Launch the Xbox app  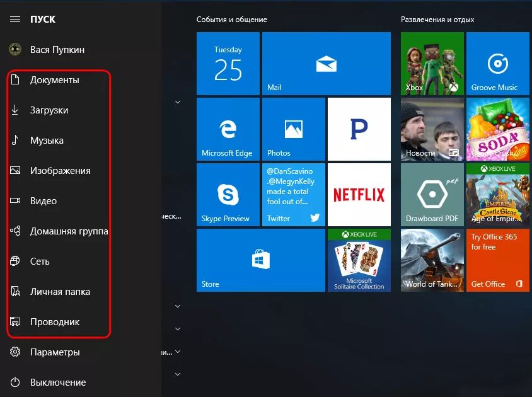432,63
